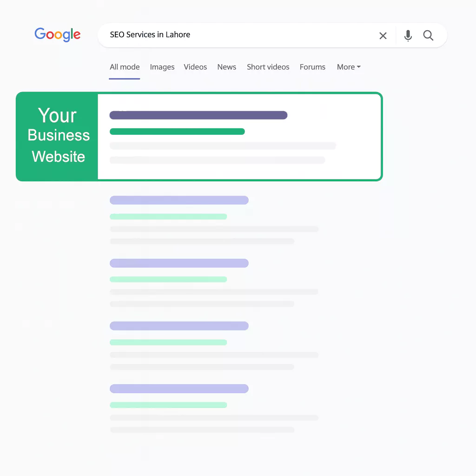
Task: Open the first faded result's title below the highlight
Action: tap(179, 200)
